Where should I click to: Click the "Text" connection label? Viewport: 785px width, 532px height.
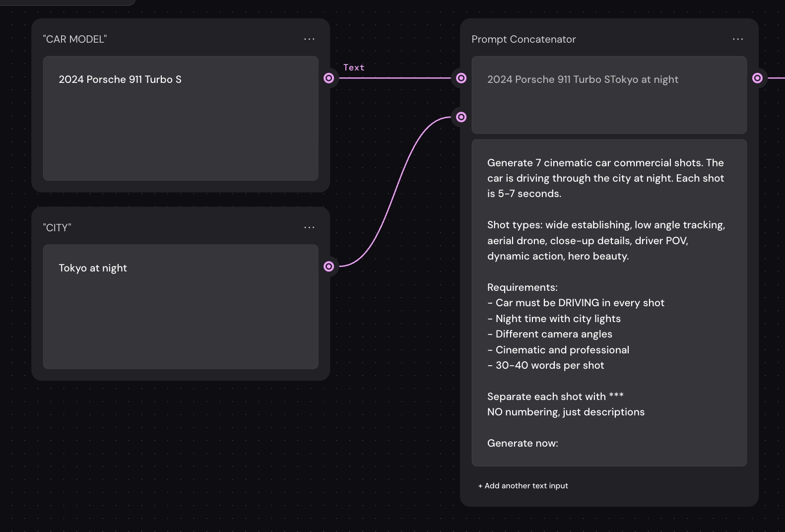coord(354,67)
